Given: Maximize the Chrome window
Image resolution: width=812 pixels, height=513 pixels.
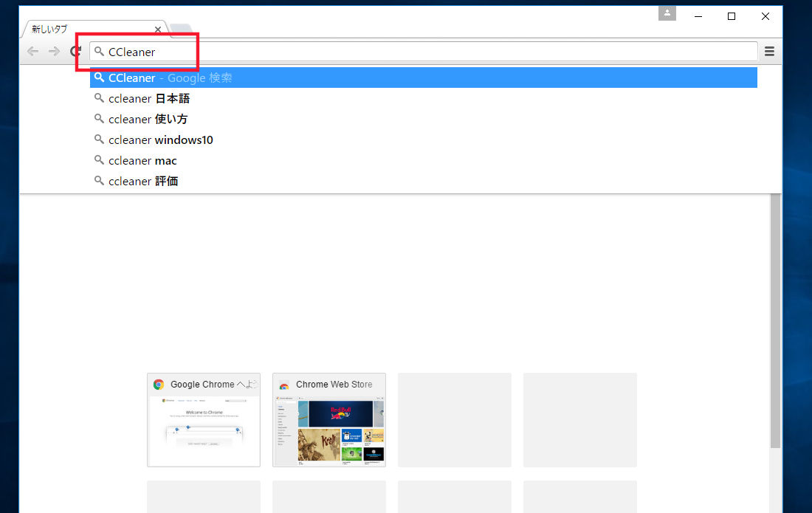Looking at the screenshot, I should (732, 16).
